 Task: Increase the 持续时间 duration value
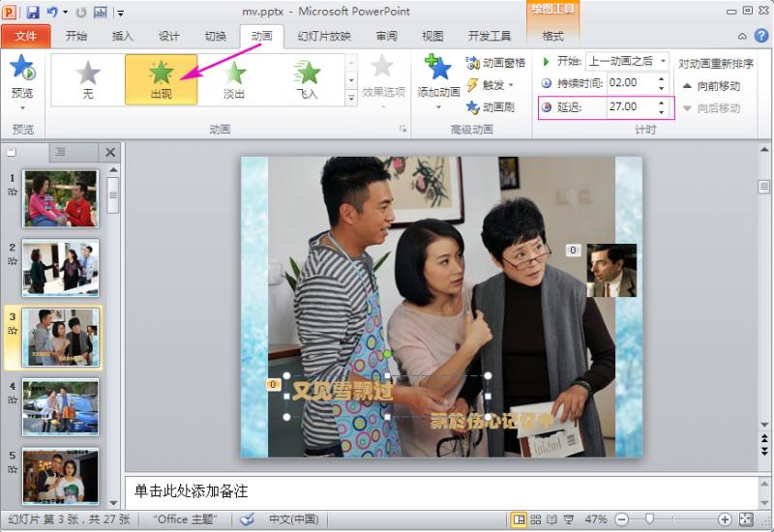click(x=662, y=78)
